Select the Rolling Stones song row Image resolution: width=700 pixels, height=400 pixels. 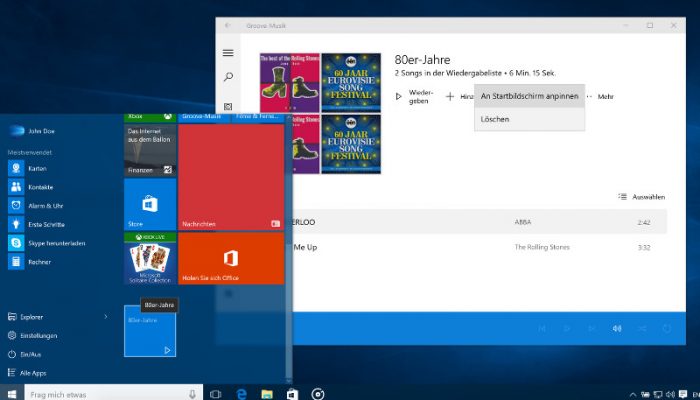[479, 247]
